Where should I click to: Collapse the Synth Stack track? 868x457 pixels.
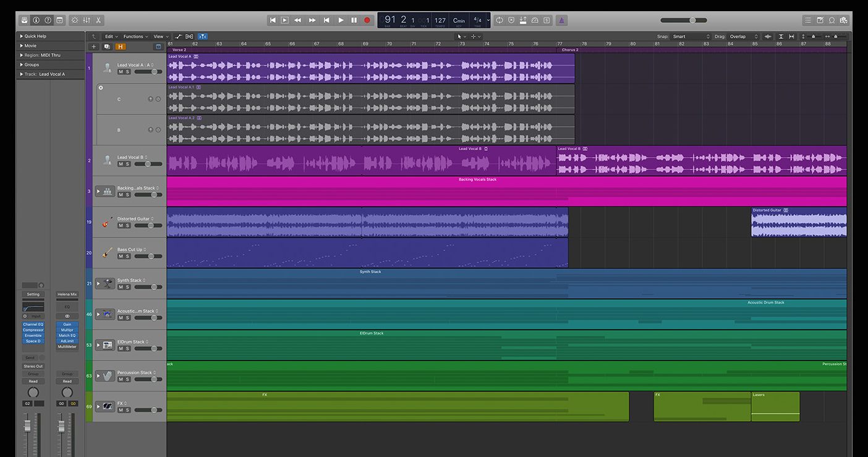click(97, 283)
